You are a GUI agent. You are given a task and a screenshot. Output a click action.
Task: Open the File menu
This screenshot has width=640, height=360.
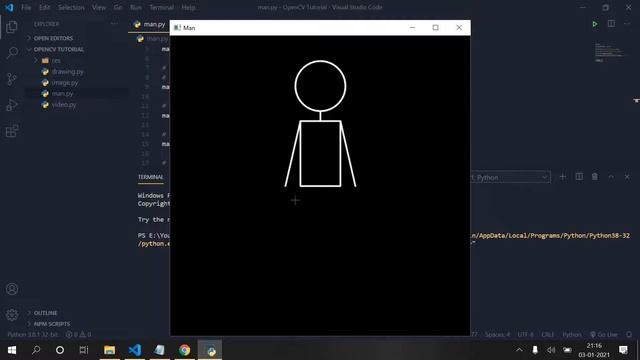[x=26, y=7]
